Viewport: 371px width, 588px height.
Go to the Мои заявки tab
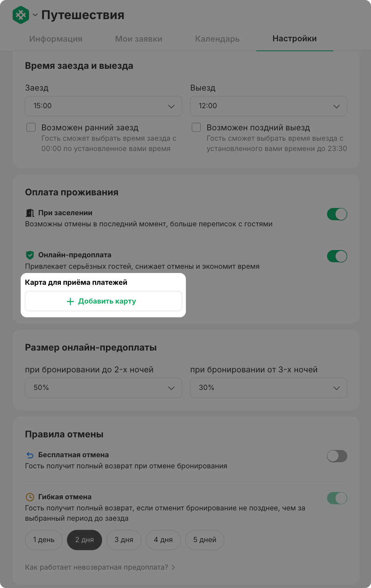point(138,39)
